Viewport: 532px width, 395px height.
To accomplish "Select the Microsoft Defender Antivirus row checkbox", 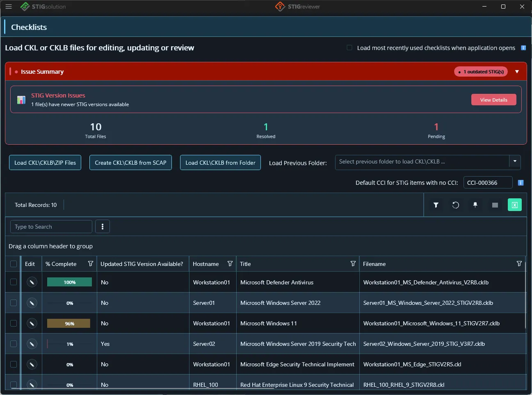I will [x=14, y=282].
